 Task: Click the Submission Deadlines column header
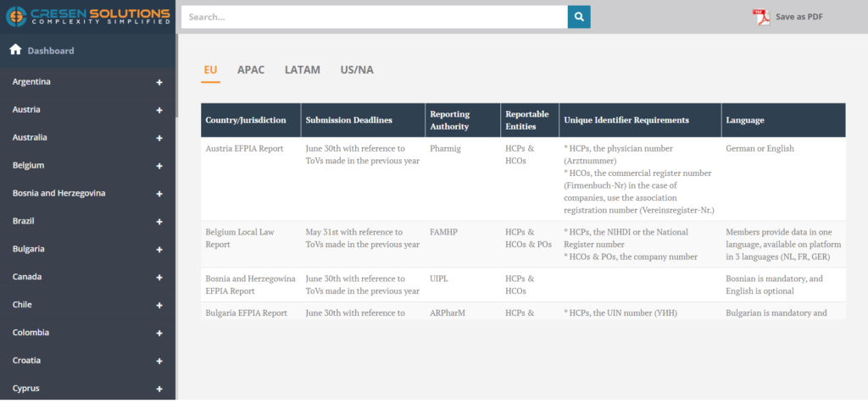coord(348,120)
